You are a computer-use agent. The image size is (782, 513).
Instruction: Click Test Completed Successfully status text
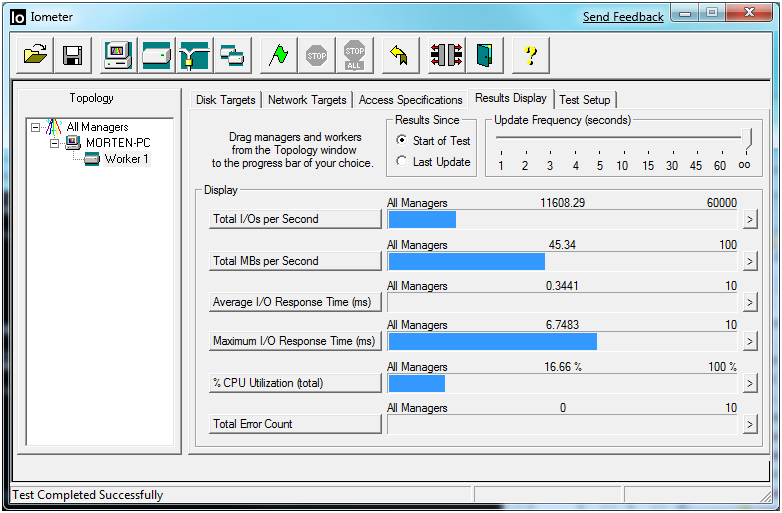(88, 495)
